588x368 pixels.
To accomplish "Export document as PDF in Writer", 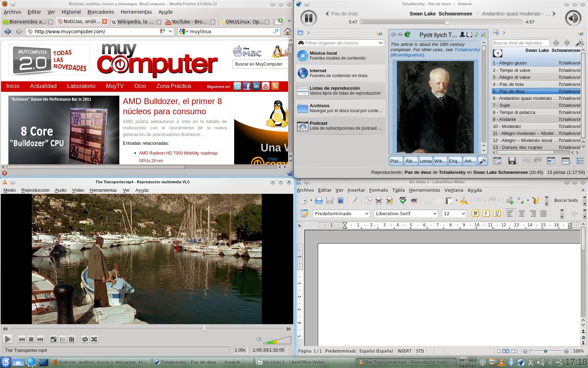I will tap(368, 200).
